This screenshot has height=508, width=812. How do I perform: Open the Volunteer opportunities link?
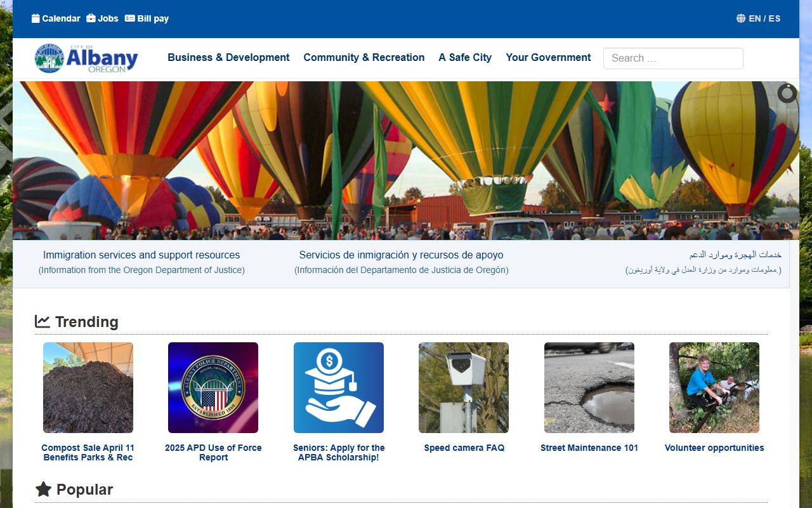click(714, 448)
